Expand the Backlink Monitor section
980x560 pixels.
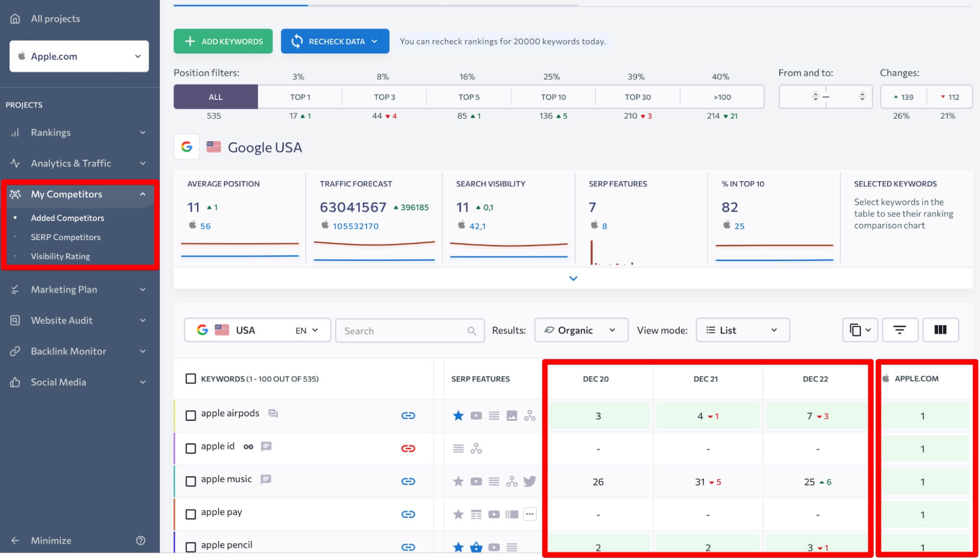[143, 351]
